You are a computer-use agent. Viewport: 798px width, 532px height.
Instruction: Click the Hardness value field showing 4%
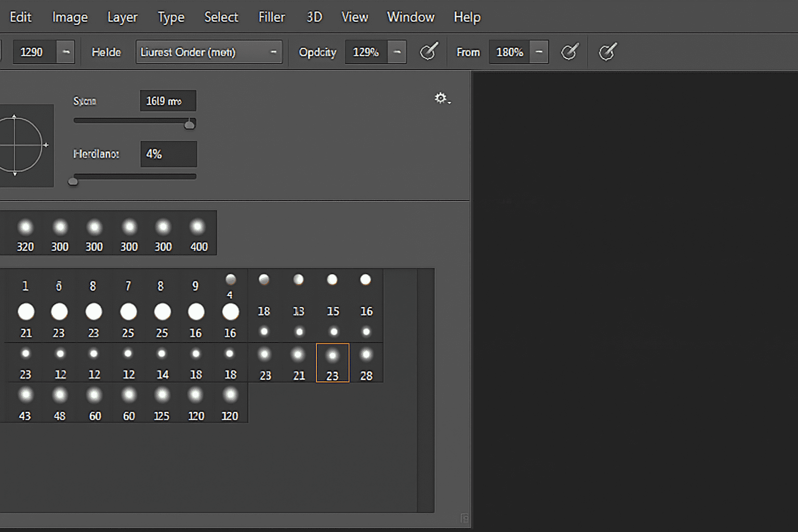pos(168,154)
